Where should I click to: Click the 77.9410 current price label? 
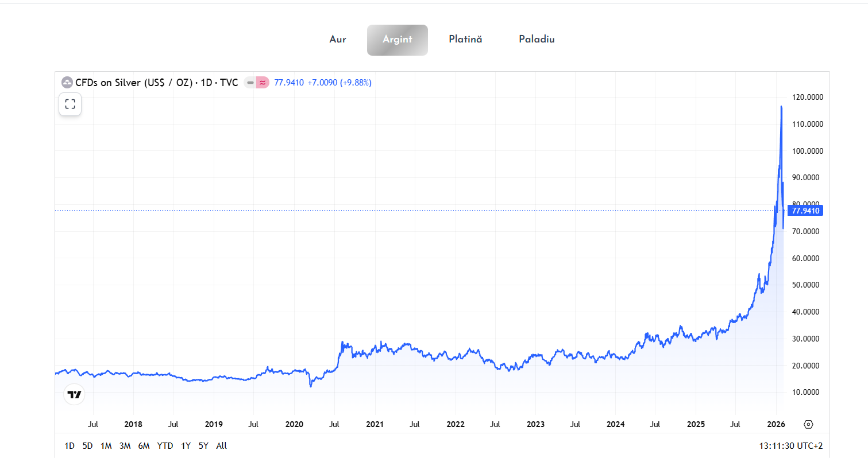point(805,211)
